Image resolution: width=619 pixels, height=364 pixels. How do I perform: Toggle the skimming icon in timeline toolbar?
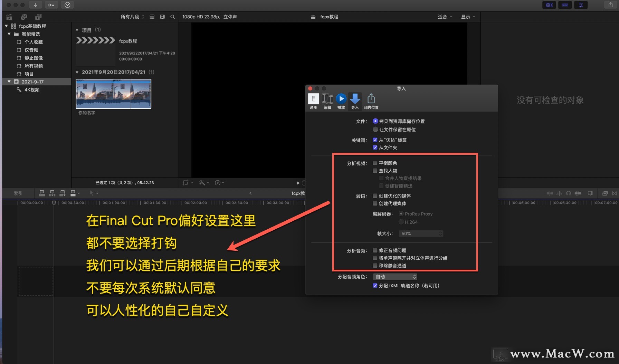(x=550, y=193)
